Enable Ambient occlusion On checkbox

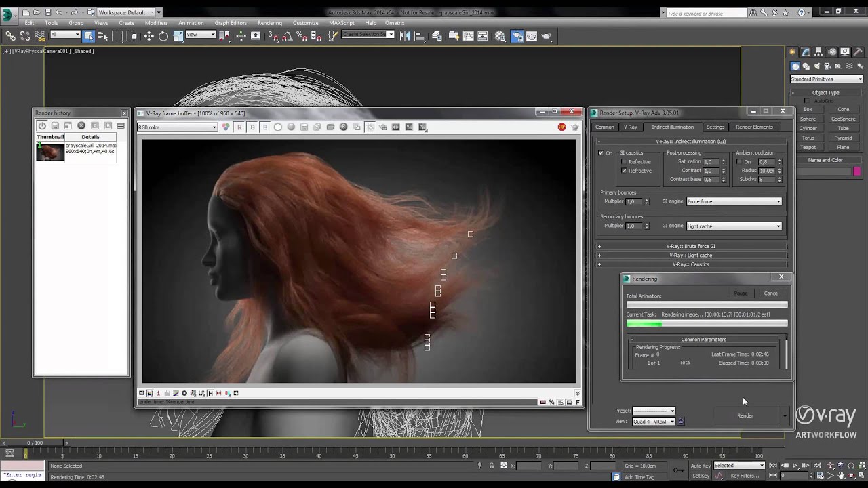tap(739, 162)
